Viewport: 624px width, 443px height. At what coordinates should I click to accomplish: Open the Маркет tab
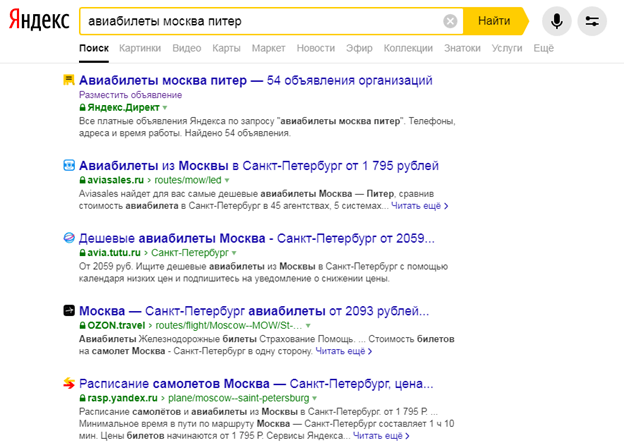point(268,48)
